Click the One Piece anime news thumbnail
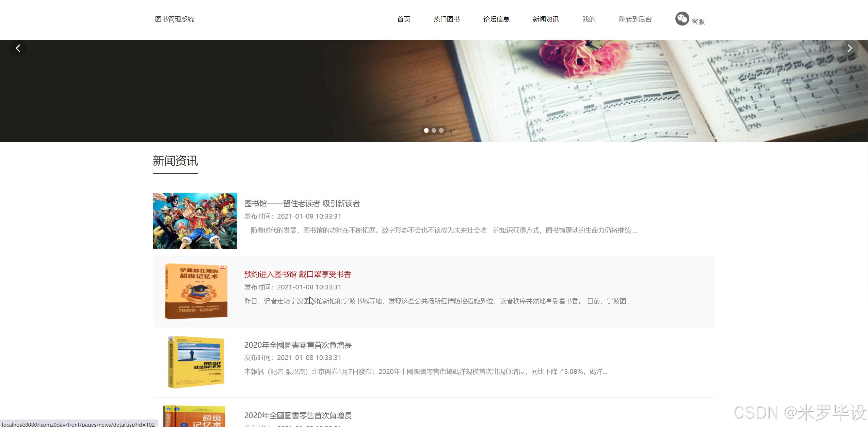This screenshot has height=427, width=868. point(195,221)
